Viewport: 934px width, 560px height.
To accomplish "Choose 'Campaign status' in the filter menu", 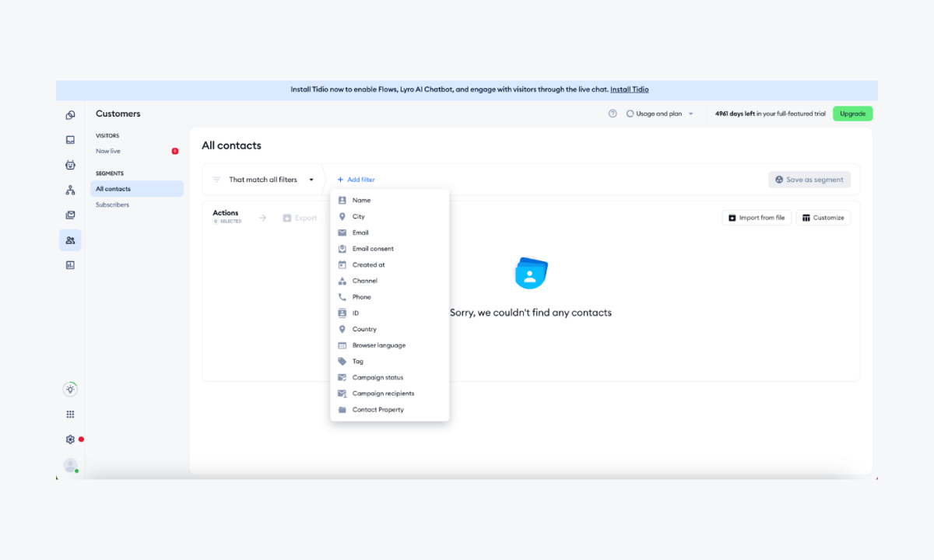I will pos(377,377).
